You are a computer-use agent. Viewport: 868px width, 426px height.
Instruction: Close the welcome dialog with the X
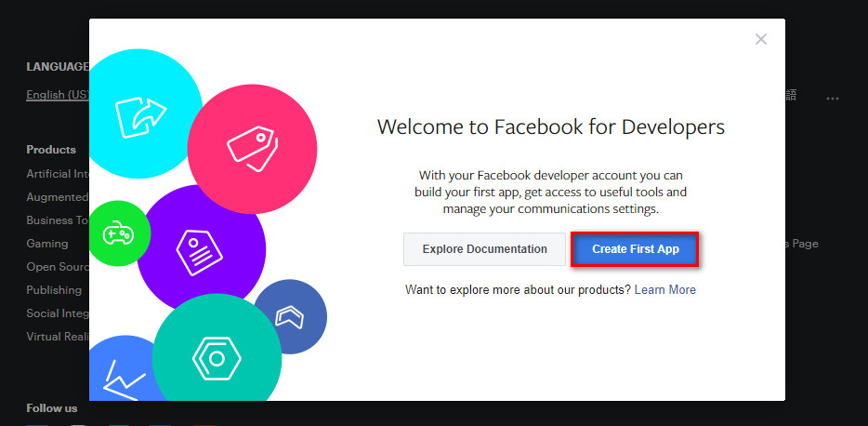[761, 39]
